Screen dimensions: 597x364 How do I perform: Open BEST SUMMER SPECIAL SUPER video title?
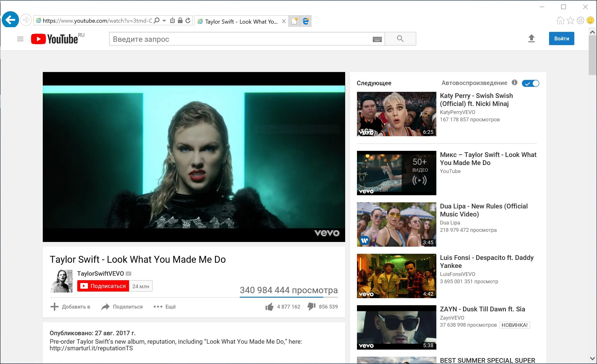click(x=487, y=360)
